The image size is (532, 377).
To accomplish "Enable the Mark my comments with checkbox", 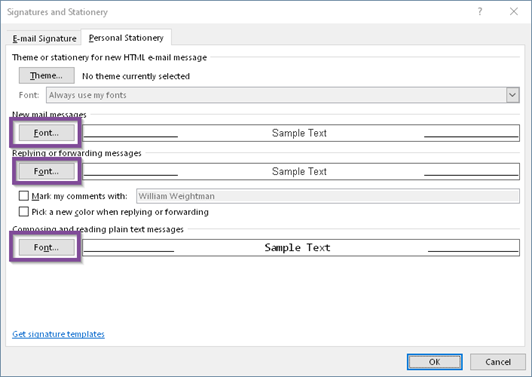I will (24, 196).
